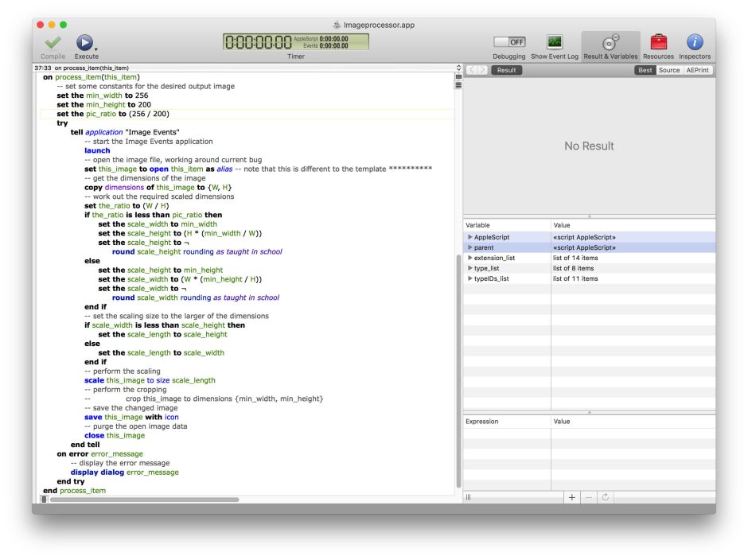Select the Result & Variables gear icon
This screenshot has height=560, width=748.
coord(610,43)
